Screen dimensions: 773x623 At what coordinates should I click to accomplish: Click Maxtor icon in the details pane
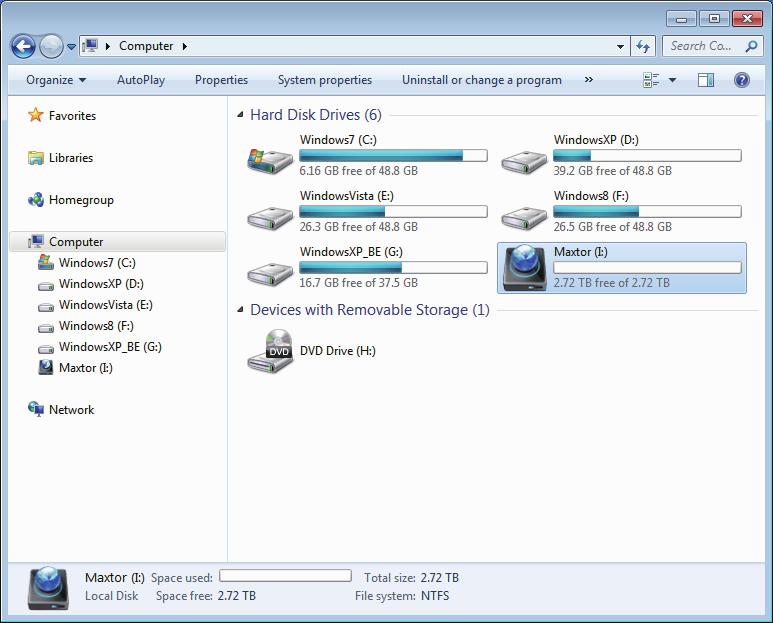click(x=48, y=588)
